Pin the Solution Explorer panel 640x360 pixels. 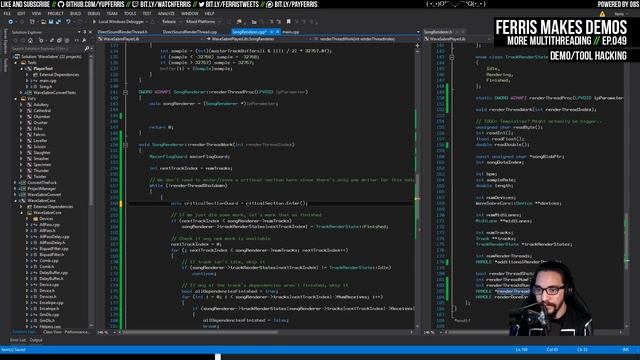pyautogui.click(x=84, y=32)
